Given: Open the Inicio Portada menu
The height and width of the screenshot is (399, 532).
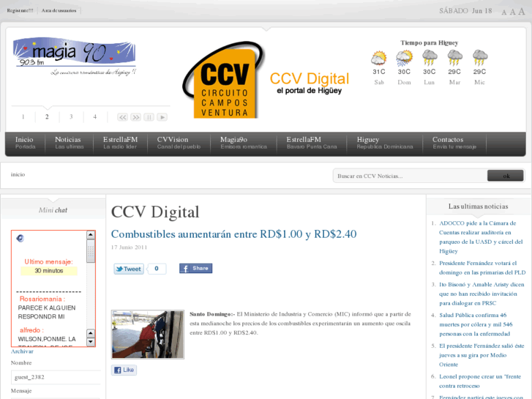Looking at the screenshot, I should click(x=25, y=143).
